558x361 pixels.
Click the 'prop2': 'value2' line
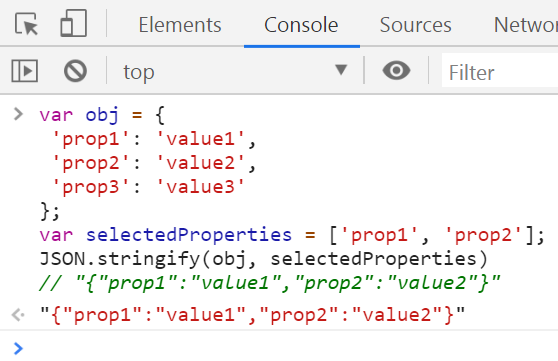point(154,163)
